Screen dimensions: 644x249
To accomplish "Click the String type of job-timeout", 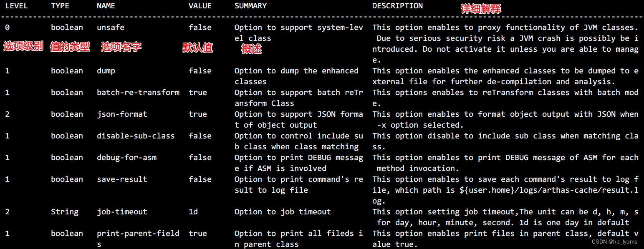I will point(65,212).
